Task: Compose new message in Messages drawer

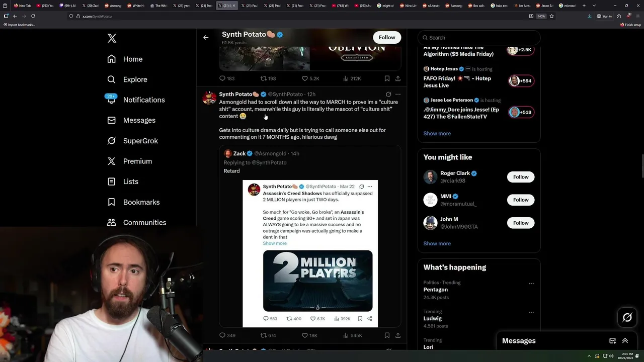Action: [612, 340]
